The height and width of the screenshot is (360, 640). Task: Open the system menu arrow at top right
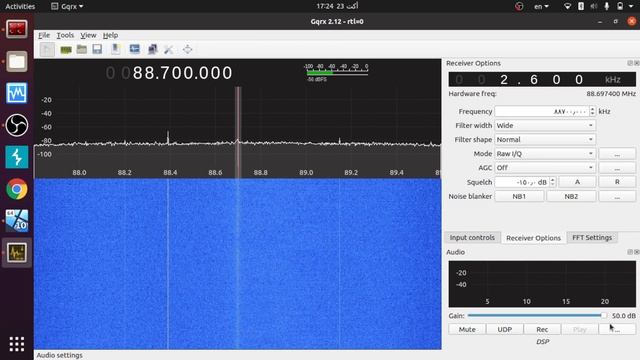click(631, 6)
